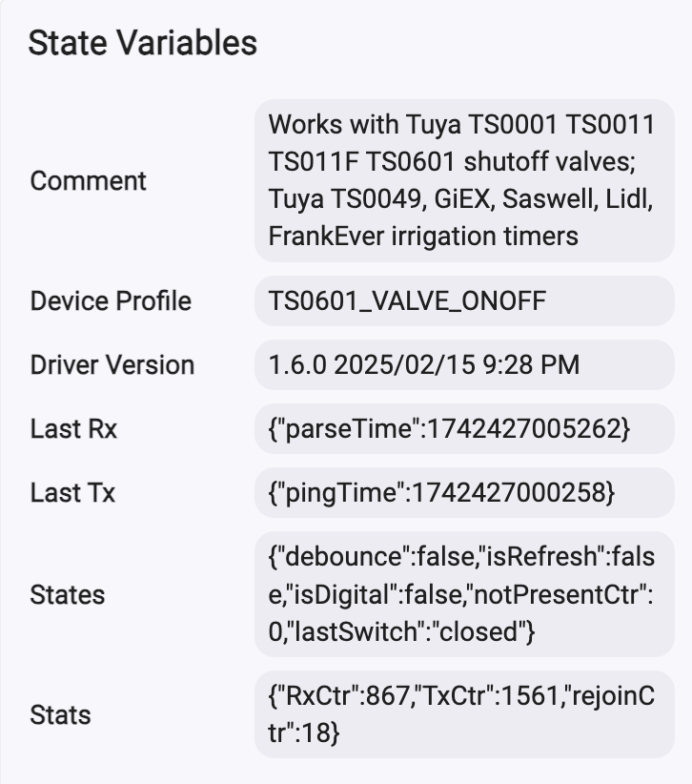Click the TS0601_VALVE_ONOFF value field
Screen dimensions: 692x784
[464, 301]
